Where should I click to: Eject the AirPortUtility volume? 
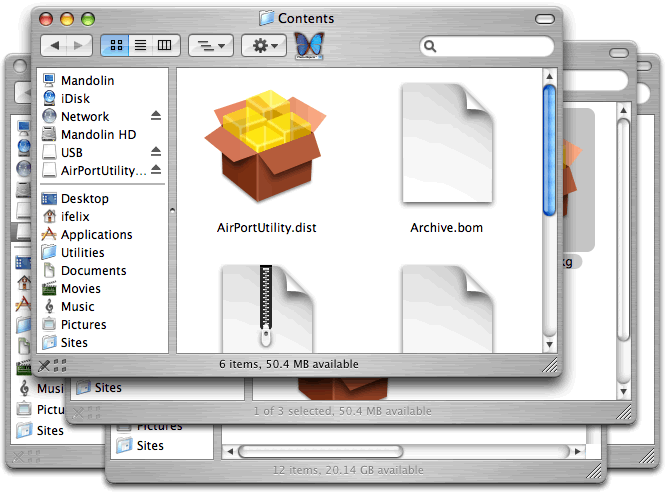(156, 169)
